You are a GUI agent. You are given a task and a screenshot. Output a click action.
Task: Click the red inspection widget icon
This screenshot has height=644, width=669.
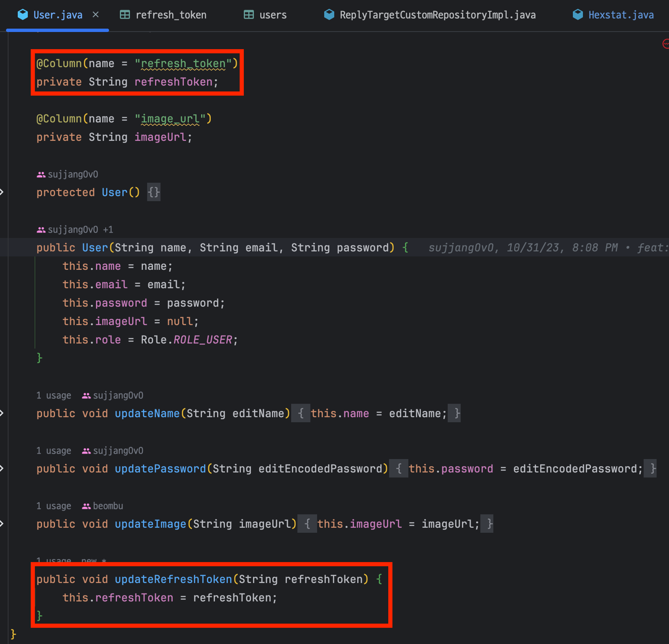click(x=665, y=44)
